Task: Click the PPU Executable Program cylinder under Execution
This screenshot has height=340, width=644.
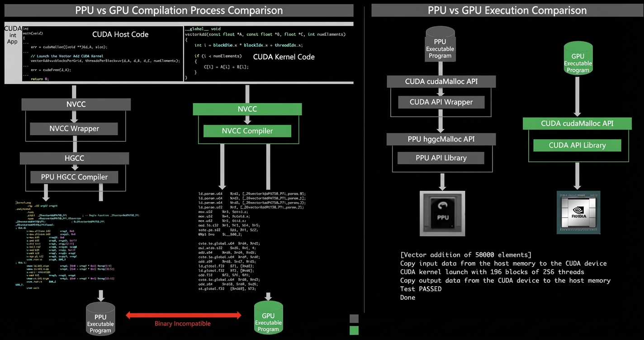Action: pyautogui.click(x=440, y=44)
